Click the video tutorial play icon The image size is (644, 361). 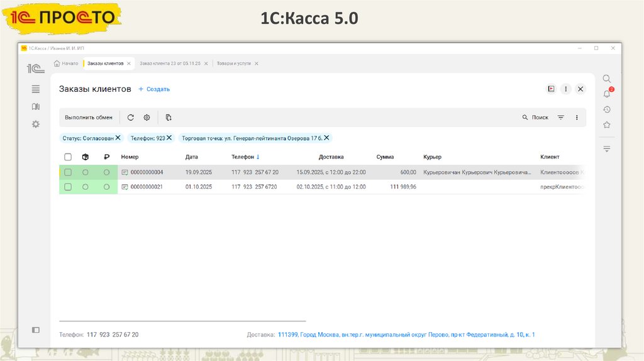(x=551, y=89)
